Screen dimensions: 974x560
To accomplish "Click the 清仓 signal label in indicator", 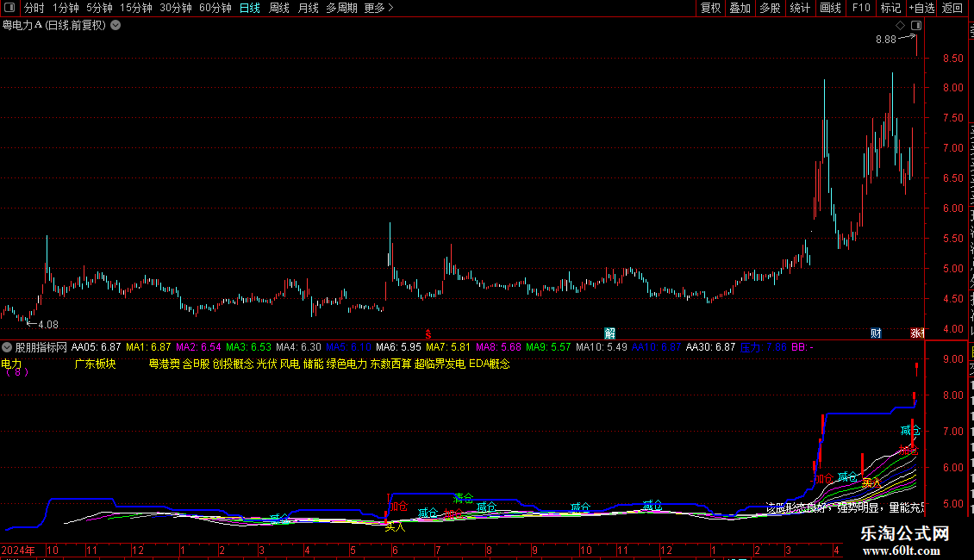I will (x=463, y=498).
